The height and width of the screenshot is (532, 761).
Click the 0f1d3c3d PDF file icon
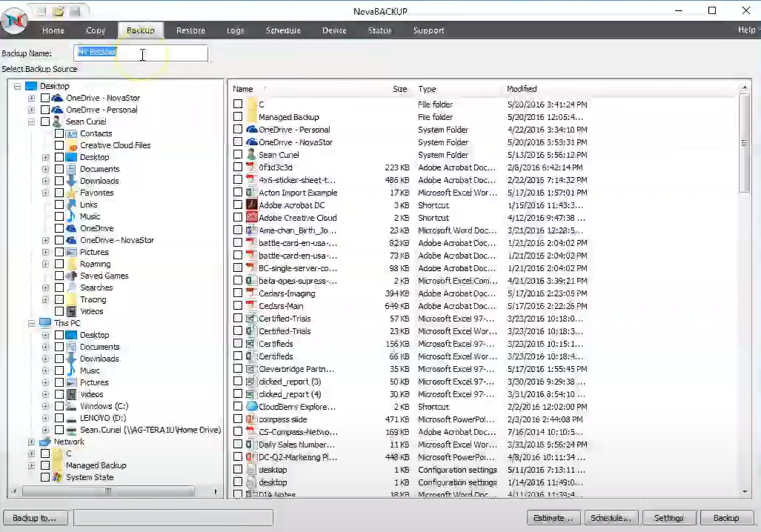(251, 167)
